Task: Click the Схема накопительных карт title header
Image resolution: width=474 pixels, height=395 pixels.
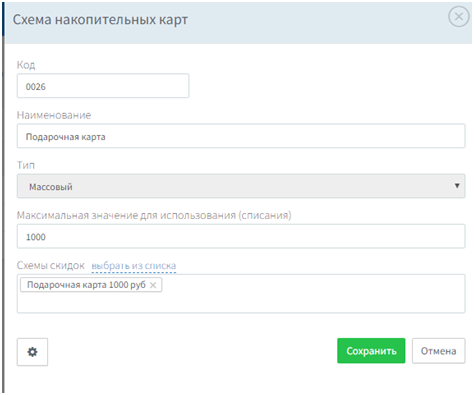Action: [x=100, y=20]
